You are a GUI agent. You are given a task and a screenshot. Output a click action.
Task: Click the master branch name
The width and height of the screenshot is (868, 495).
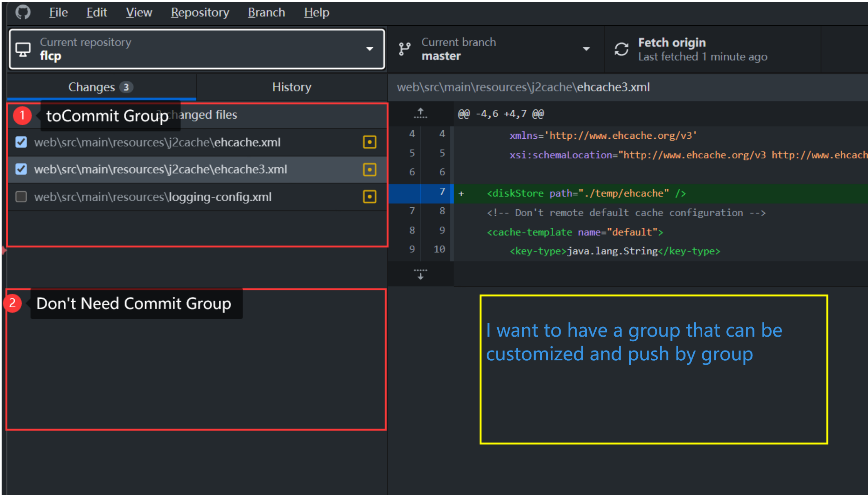441,56
